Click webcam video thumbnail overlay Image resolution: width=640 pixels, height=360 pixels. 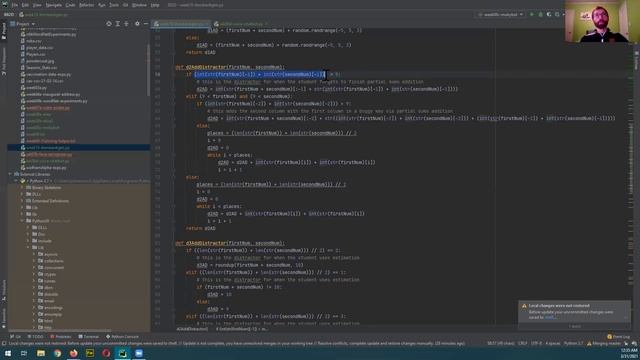click(602, 21)
